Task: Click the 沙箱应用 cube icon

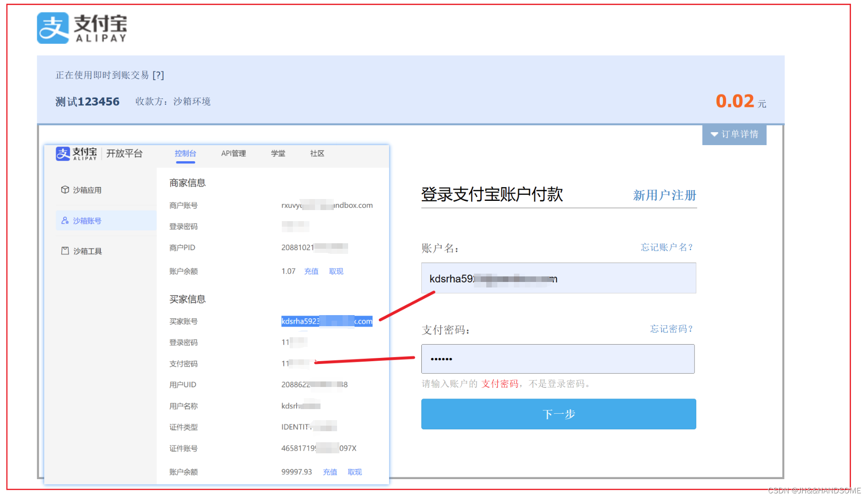Action: [x=65, y=190]
